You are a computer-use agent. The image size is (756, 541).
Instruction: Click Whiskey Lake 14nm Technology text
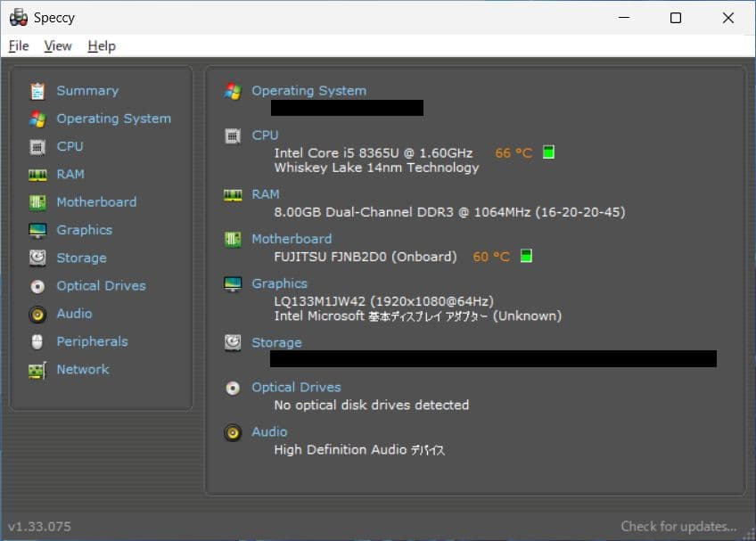[x=376, y=168]
